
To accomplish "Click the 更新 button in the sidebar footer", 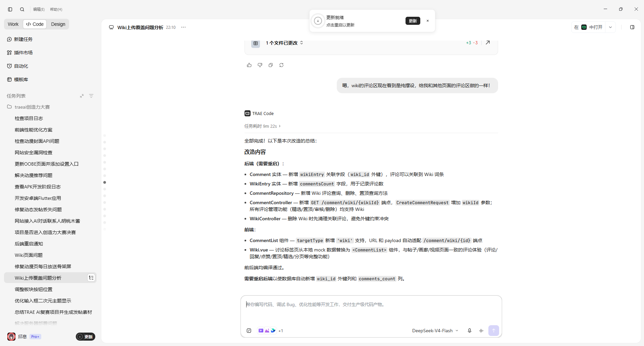I will click(x=86, y=337).
